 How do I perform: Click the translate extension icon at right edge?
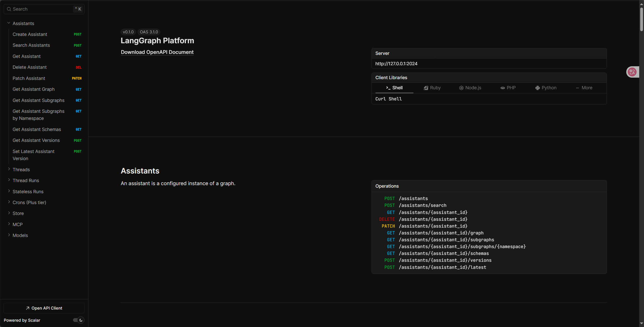(632, 72)
